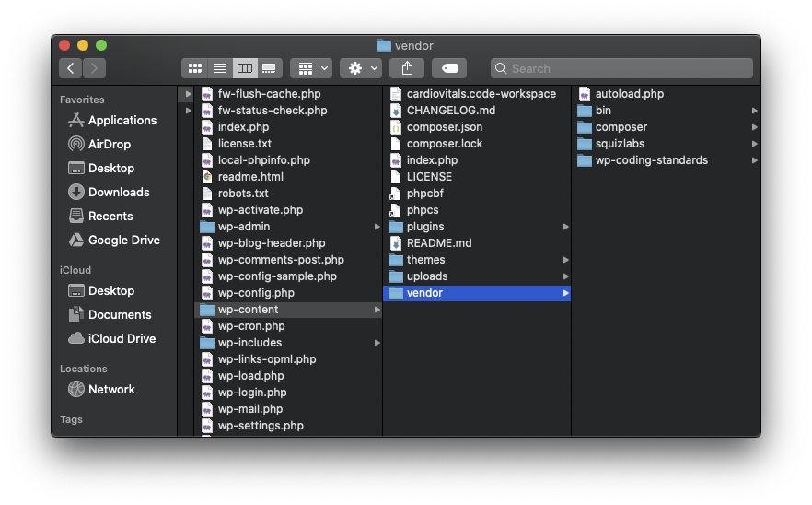The height and width of the screenshot is (505, 812).
Task: Open the Action gear dropdown menu
Action: [361, 68]
